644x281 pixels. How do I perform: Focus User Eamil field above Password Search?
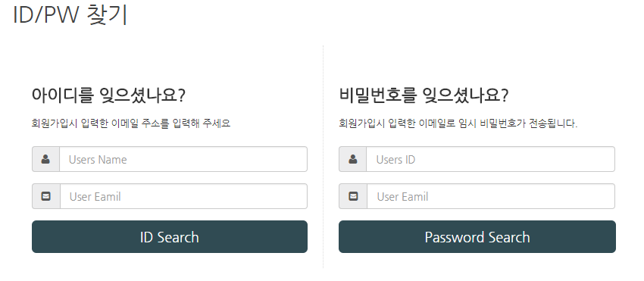(x=491, y=196)
